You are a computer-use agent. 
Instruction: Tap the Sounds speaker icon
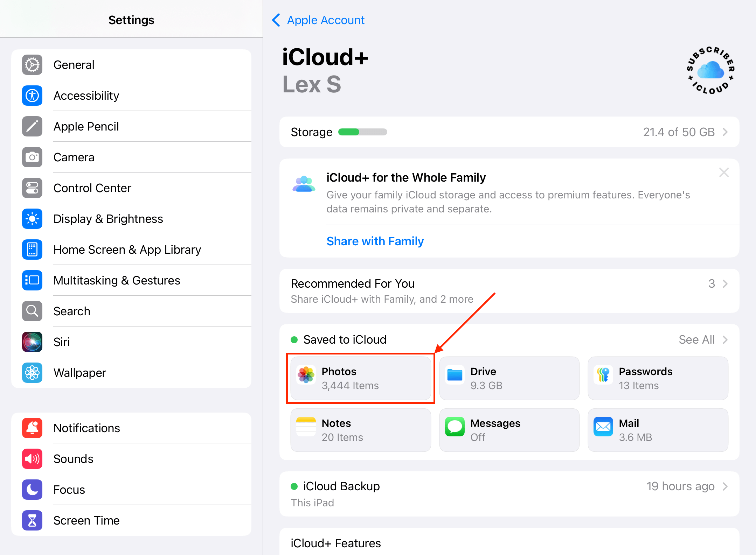[x=32, y=459]
